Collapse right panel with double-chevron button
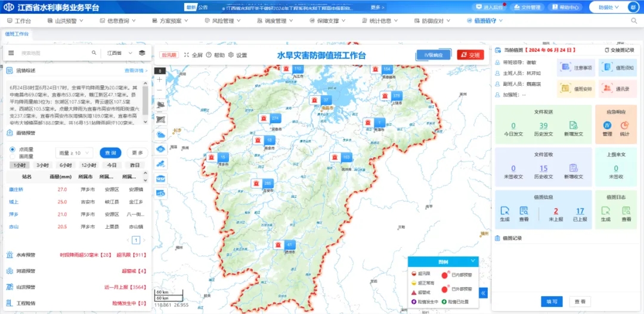Screen dimensions: 644x314 coord(483,293)
